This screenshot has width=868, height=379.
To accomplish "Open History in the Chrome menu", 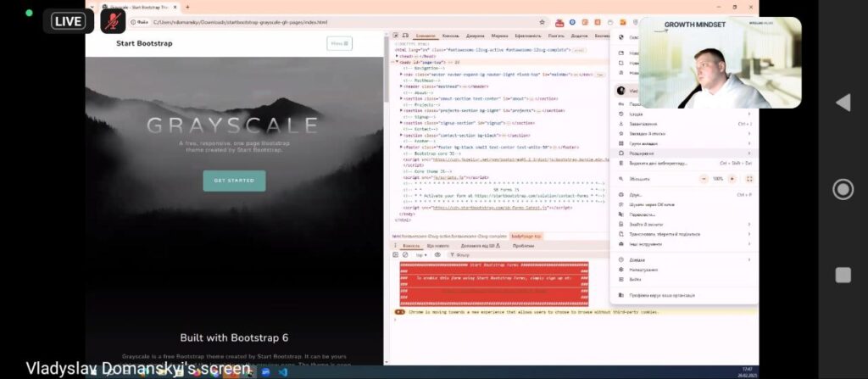I will 684,114.
